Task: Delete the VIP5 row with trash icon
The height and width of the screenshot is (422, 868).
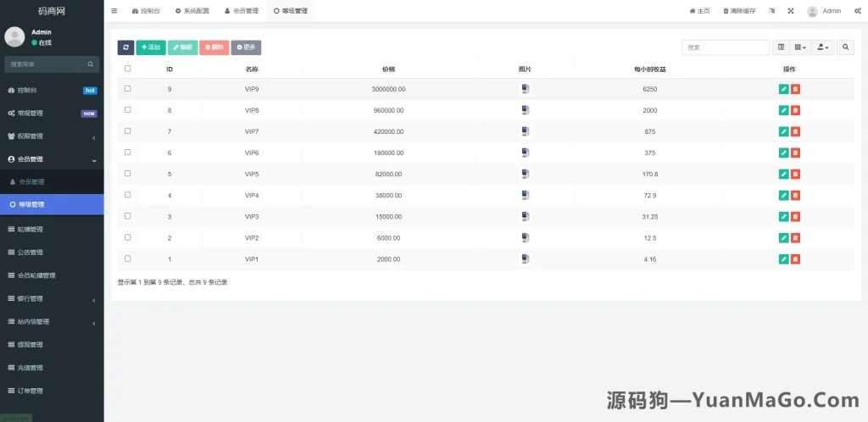Action: click(x=795, y=174)
